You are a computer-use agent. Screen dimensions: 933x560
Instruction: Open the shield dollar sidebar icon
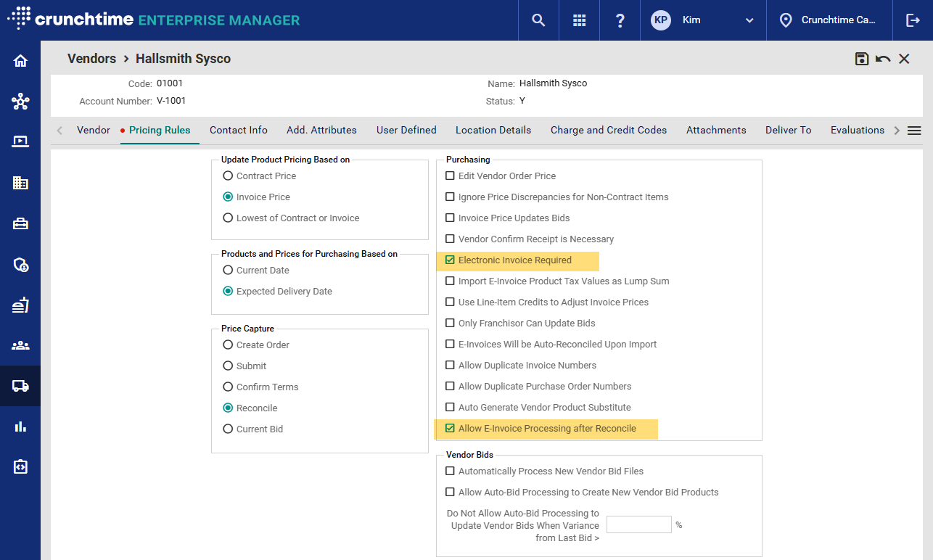pos(20,264)
